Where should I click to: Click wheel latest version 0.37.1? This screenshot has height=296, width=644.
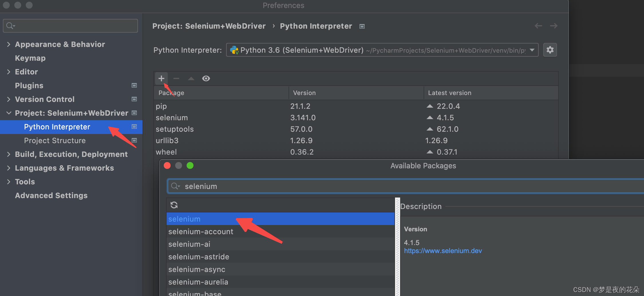pyautogui.click(x=447, y=152)
